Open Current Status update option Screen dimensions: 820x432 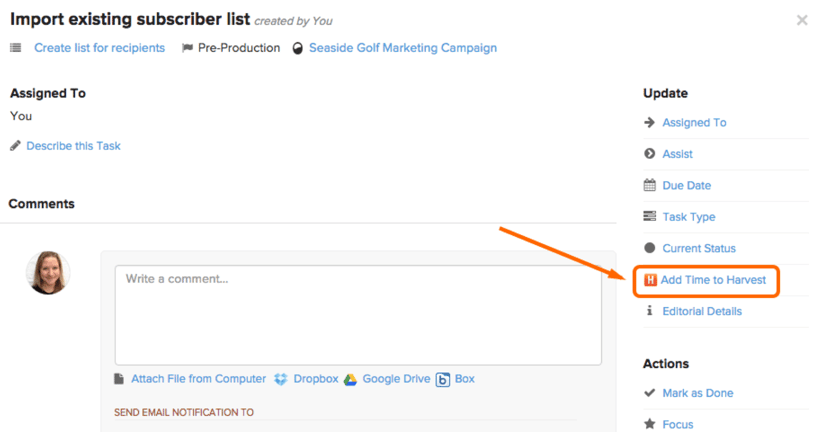pos(698,248)
